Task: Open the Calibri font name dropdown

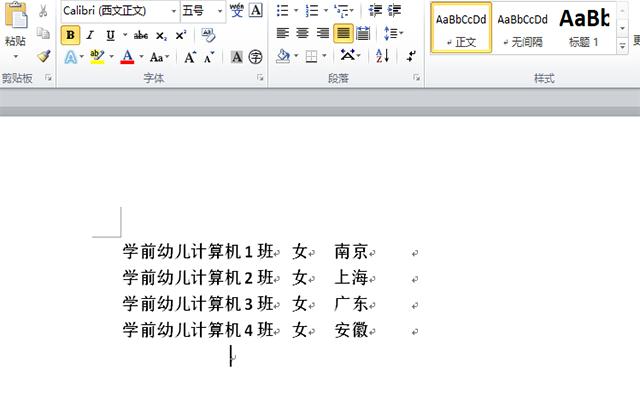Action: (x=174, y=11)
